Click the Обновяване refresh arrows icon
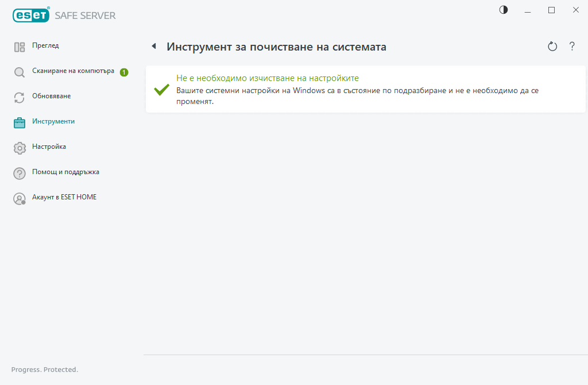Image resolution: width=588 pixels, height=385 pixels. tap(19, 97)
